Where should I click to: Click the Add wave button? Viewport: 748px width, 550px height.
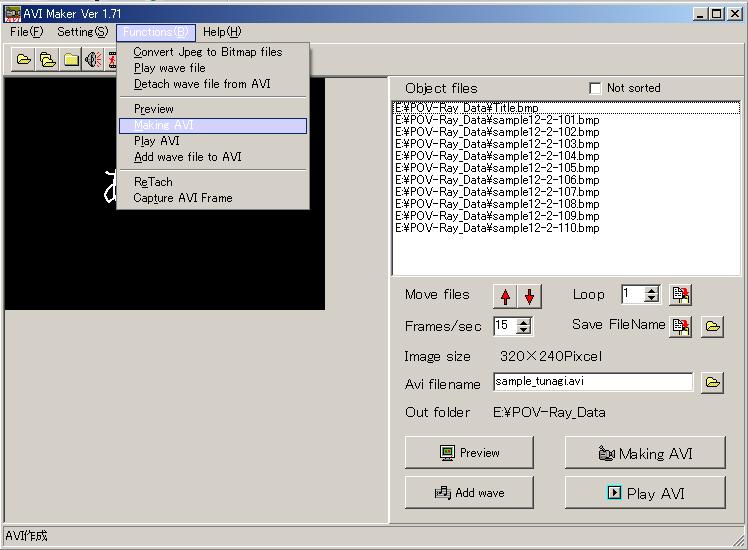[469, 492]
